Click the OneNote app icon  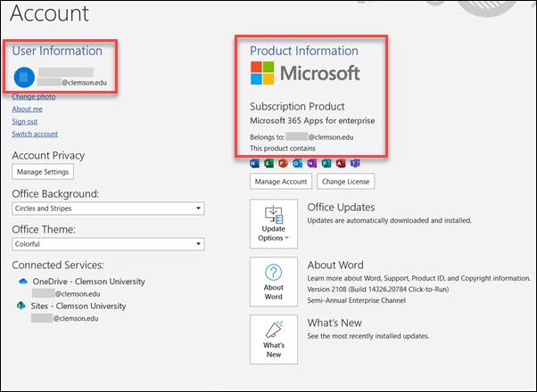[x=311, y=164]
